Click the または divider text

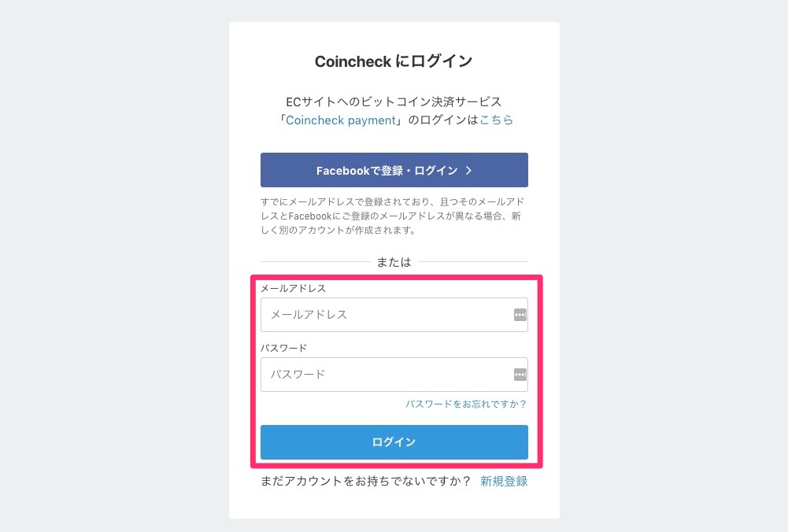point(394,262)
